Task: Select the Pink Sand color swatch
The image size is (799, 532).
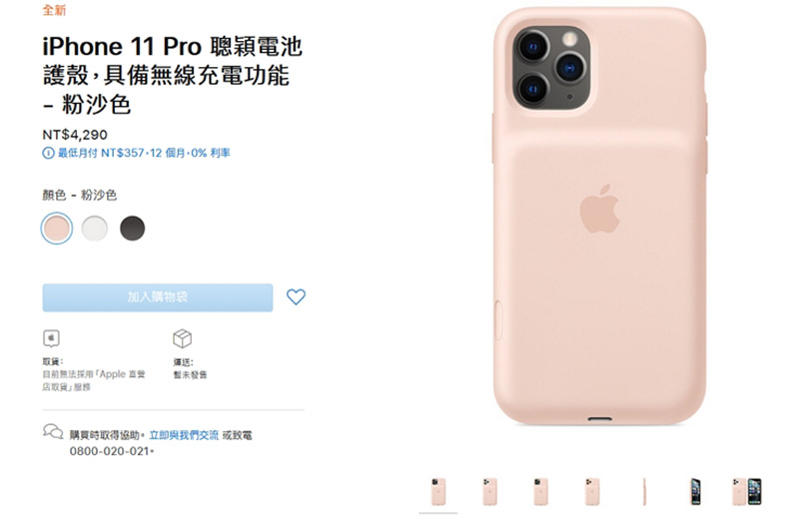Action: pos(57,229)
